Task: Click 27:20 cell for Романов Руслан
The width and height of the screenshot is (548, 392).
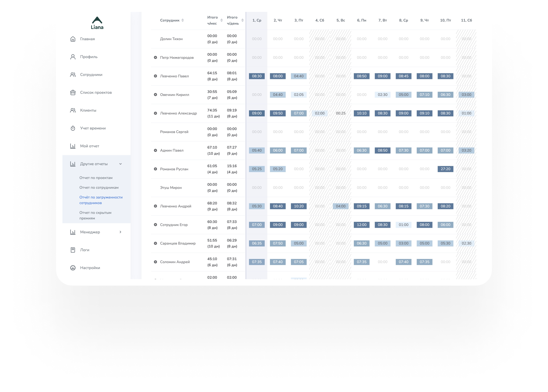Action: (x=445, y=169)
